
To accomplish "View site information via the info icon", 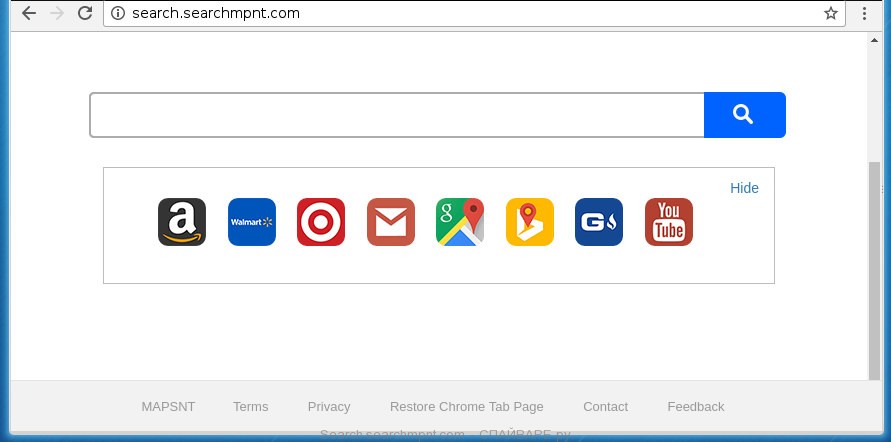I will pyautogui.click(x=118, y=13).
